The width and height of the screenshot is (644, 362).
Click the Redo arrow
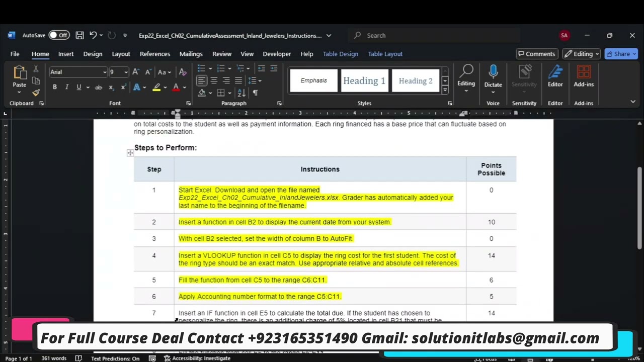coord(112,35)
